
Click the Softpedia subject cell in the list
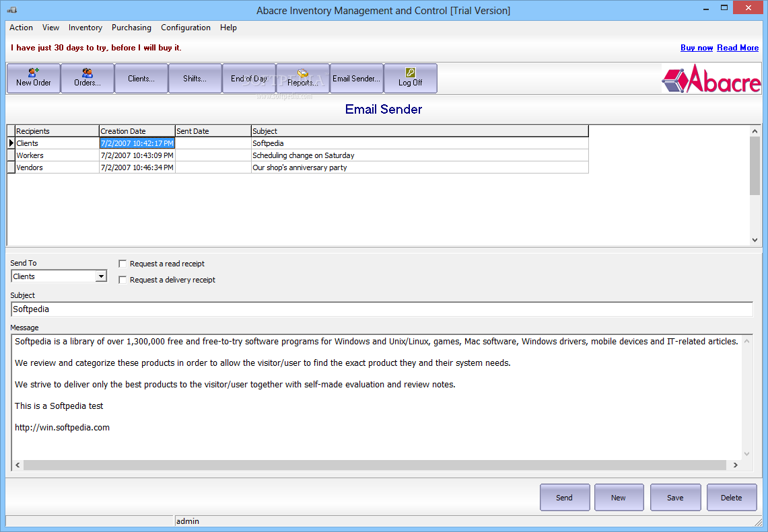420,143
